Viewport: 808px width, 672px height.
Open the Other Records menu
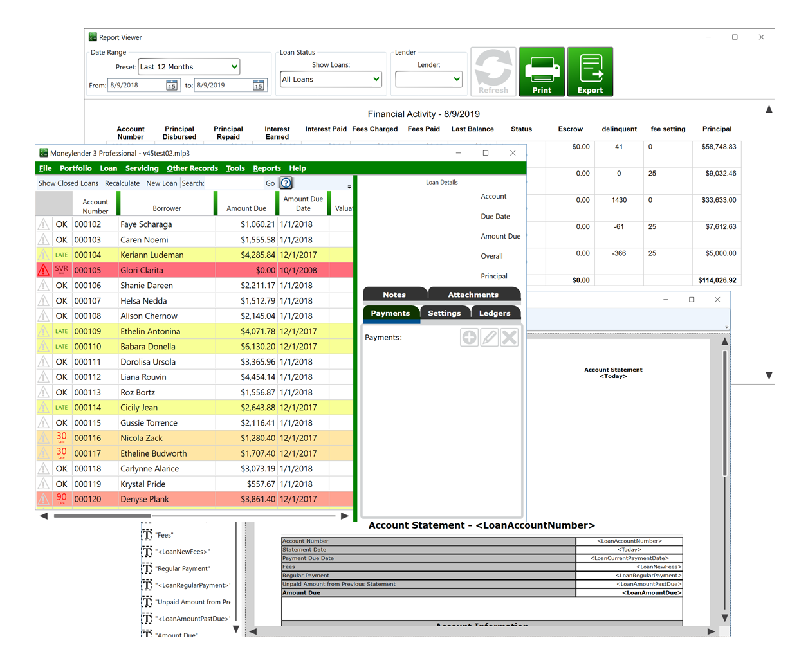pos(192,168)
